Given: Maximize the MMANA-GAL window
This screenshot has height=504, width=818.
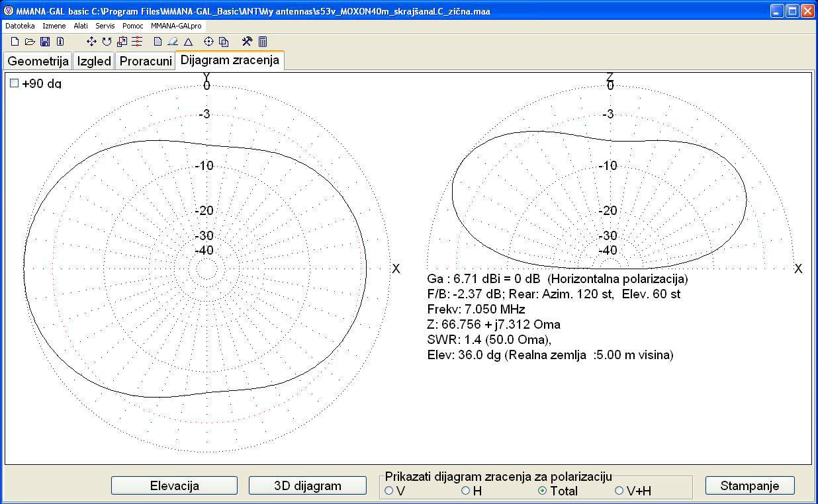Looking at the screenshot, I should (x=792, y=11).
